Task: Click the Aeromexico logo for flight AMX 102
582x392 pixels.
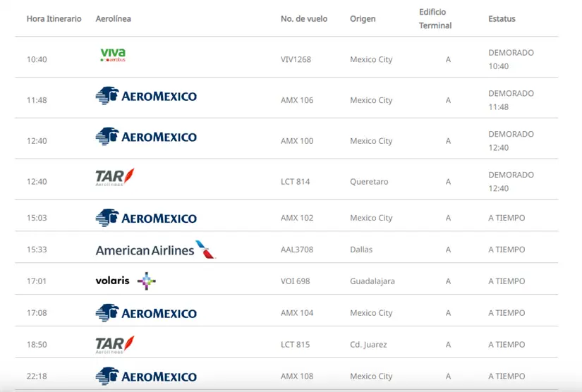Action: (x=146, y=218)
